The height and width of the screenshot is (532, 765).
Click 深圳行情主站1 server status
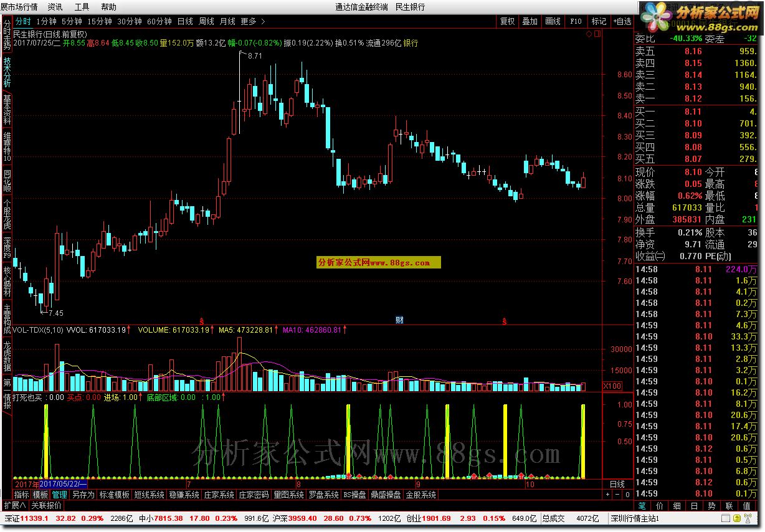[x=634, y=518]
